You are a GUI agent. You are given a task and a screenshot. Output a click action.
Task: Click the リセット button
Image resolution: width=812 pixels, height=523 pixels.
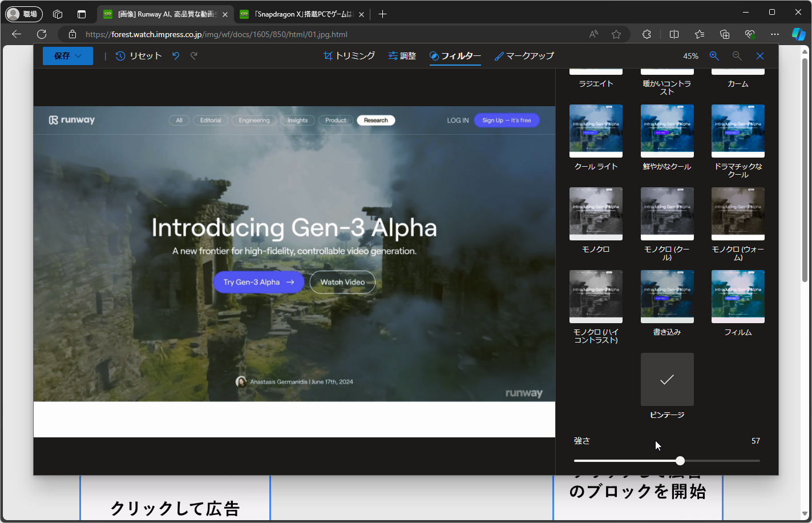139,56
